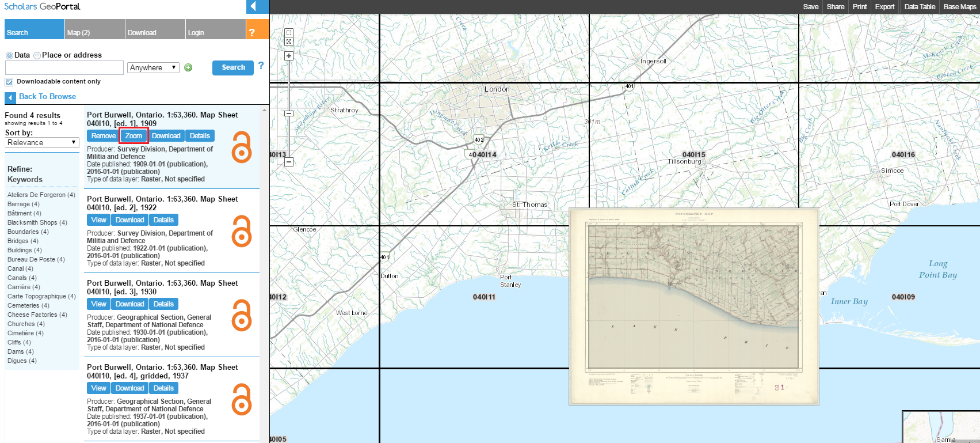View the 1922 Port Burwell map sheet
Screen dimensions: 980x443
(98, 220)
